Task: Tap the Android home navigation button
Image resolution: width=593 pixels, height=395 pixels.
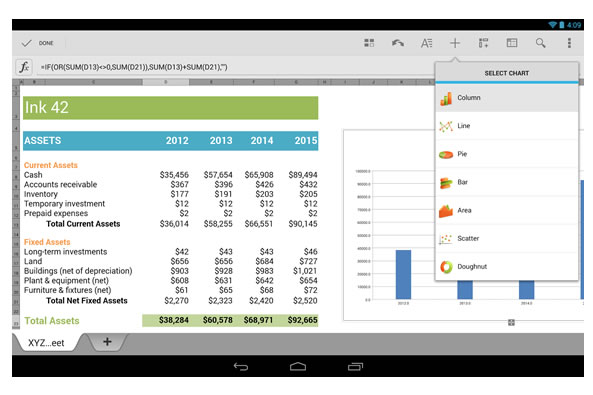Action: (x=298, y=366)
